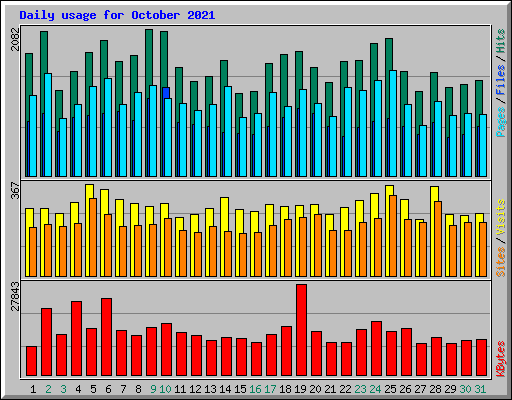Screen dimensions: 512x400
Task: Click the orange sites bar for day 20
Action: 318,245
